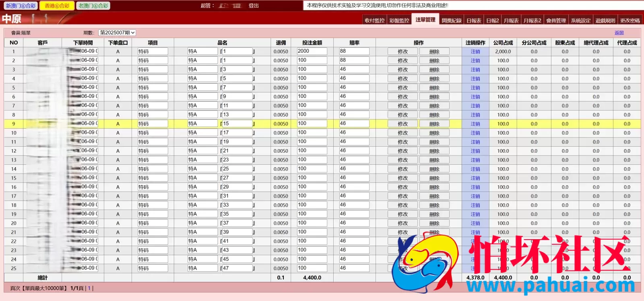The width and height of the screenshot is (644, 301).
Task: Focus odds field showing 88 in row 1
Action: click(354, 51)
